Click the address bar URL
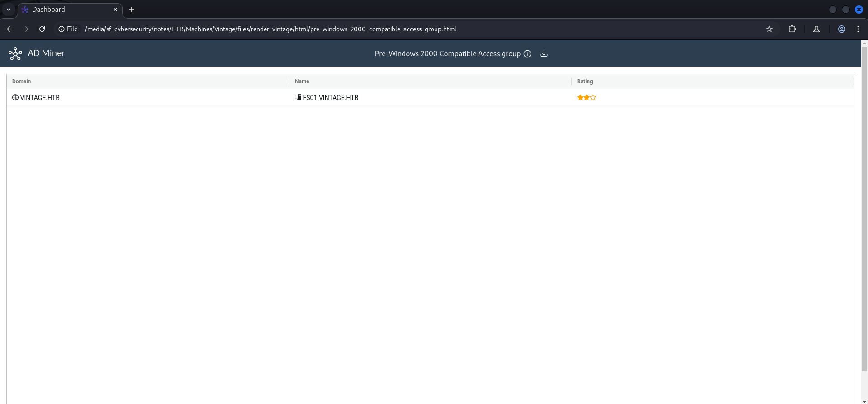 (270, 29)
